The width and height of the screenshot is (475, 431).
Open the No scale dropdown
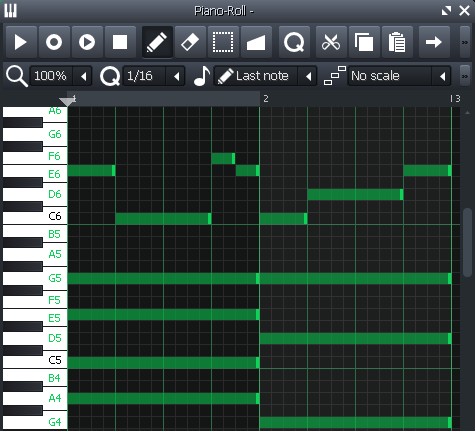coord(399,76)
